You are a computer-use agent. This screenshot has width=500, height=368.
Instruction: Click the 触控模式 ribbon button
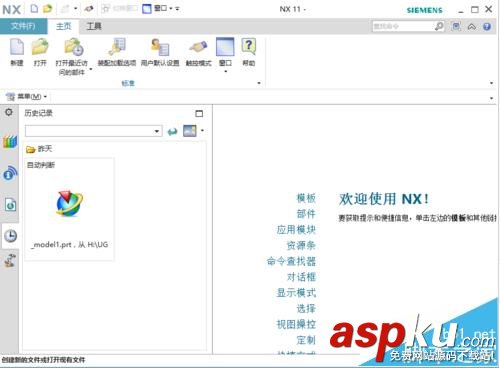199,52
